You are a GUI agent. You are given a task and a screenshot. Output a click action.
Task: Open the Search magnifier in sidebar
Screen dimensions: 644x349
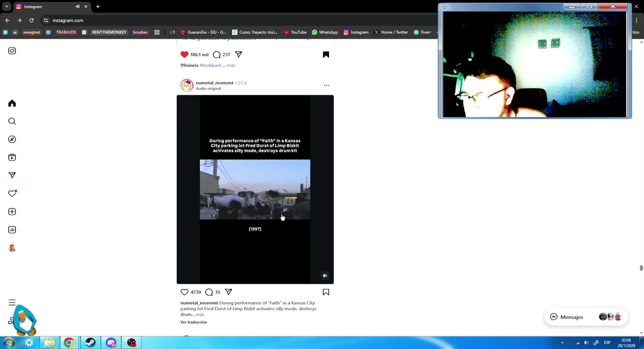(x=12, y=121)
